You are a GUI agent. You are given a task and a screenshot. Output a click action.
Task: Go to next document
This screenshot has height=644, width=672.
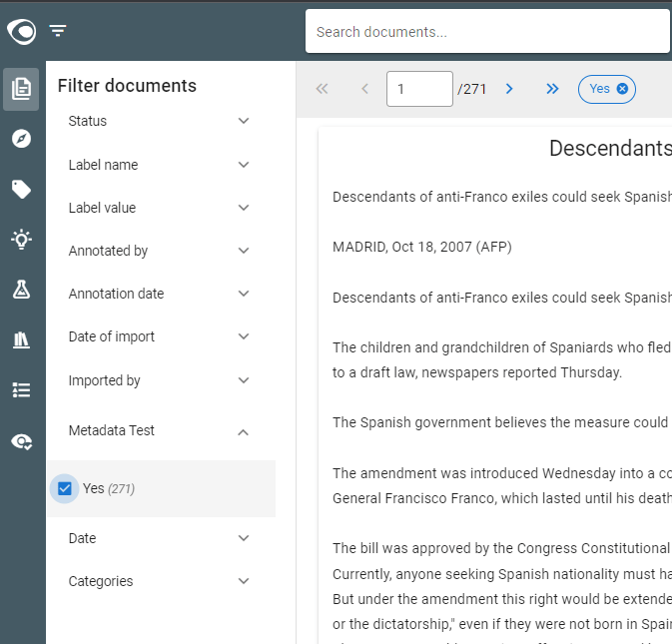[x=509, y=89]
